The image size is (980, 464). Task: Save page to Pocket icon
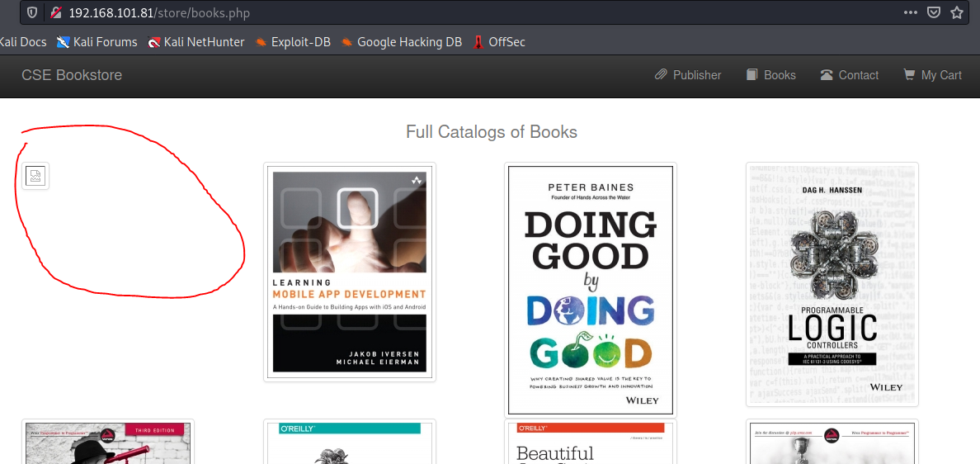[x=934, y=12]
